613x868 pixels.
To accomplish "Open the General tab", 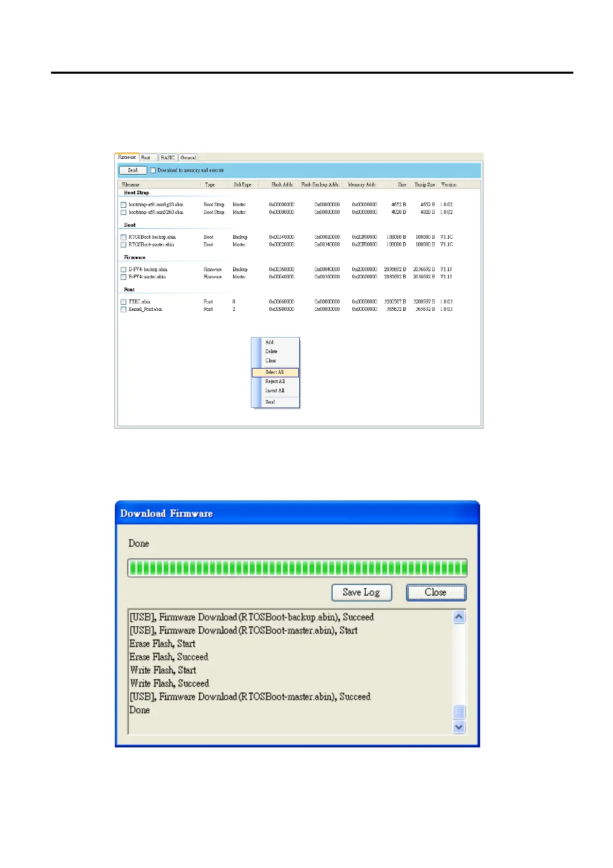I will pos(188,158).
